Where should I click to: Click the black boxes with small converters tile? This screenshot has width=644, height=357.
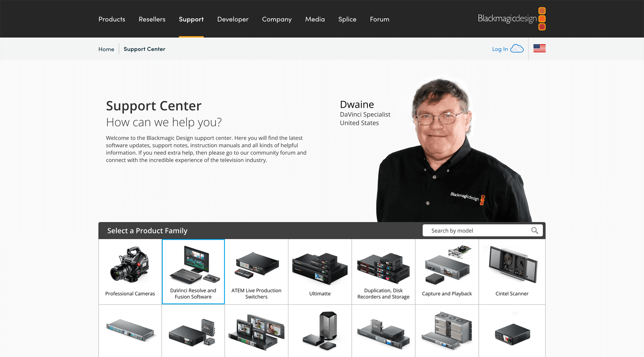(x=193, y=331)
